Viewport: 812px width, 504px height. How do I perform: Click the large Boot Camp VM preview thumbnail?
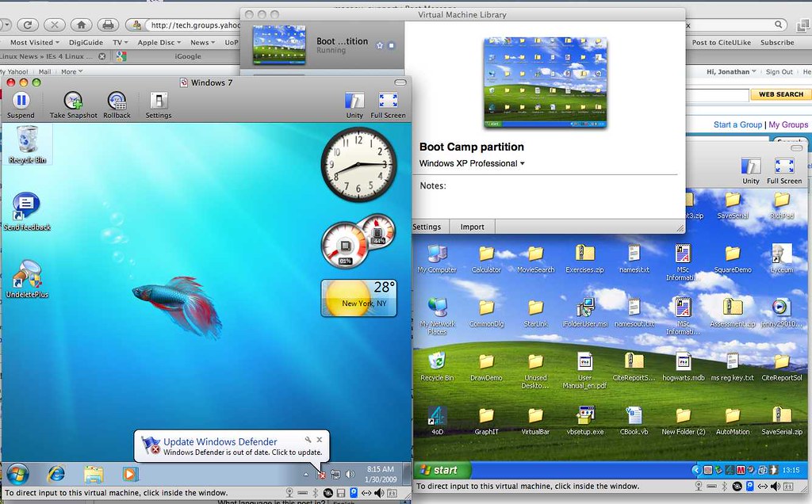point(546,82)
